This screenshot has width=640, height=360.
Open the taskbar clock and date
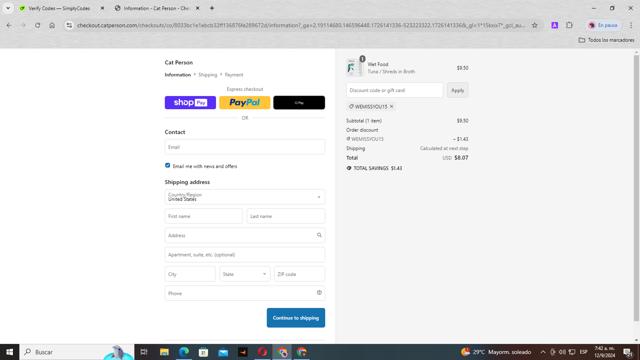(x=604, y=352)
